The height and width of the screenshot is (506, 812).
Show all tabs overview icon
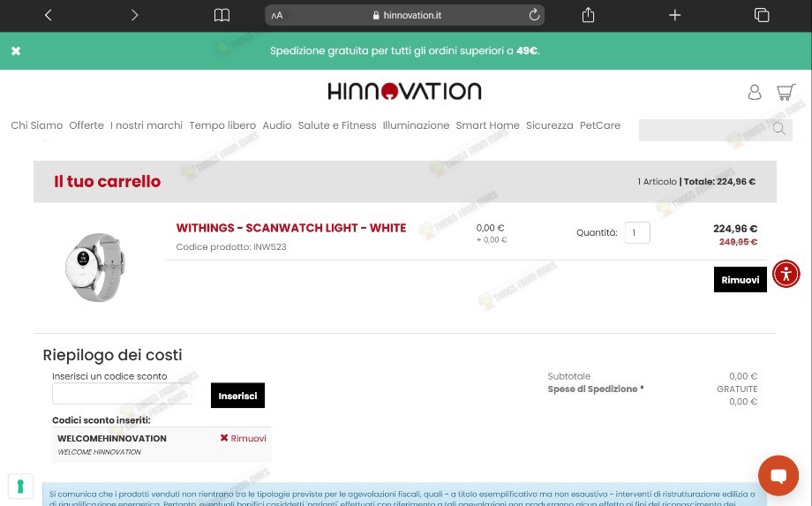click(x=762, y=15)
